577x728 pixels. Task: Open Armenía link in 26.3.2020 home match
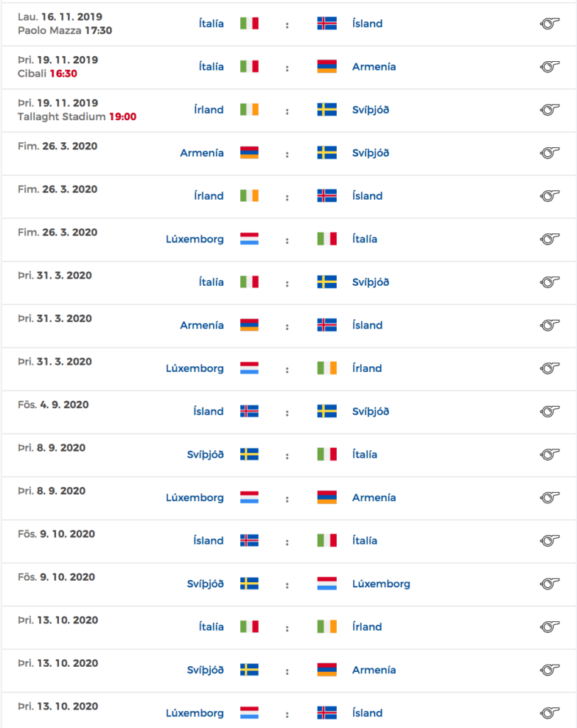click(202, 153)
